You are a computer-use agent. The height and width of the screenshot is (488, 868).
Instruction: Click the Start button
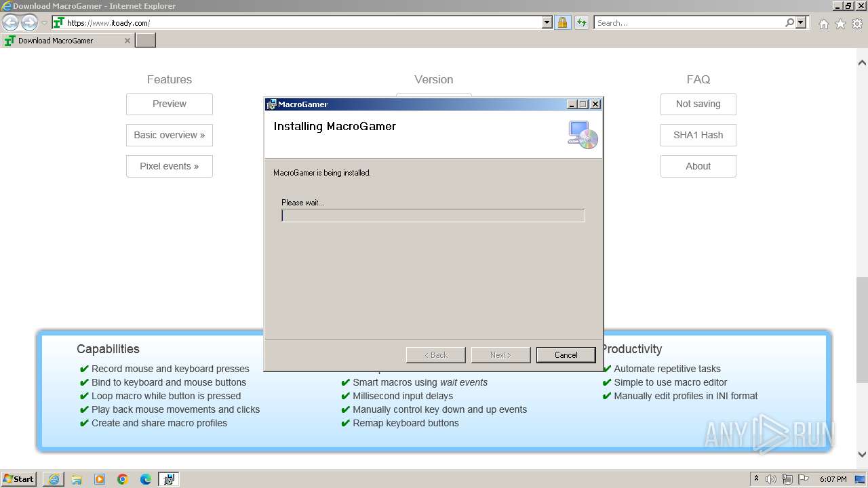19,479
